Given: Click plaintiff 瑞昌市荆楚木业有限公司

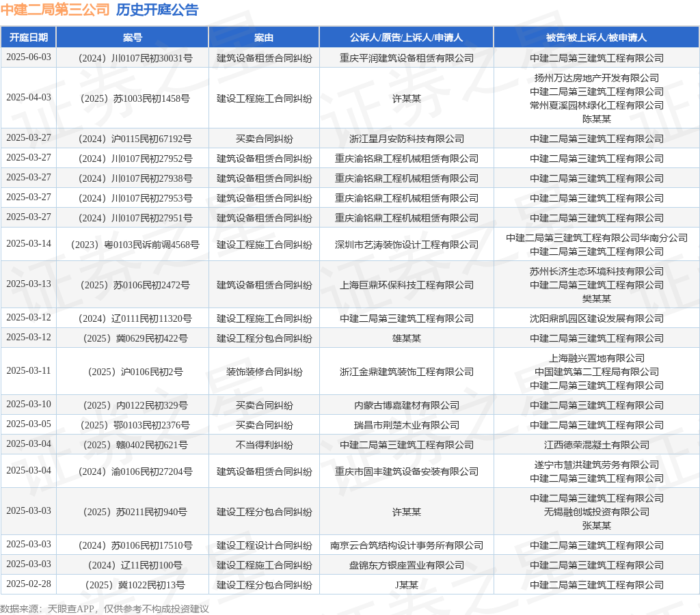Looking at the screenshot, I should click(406, 425).
